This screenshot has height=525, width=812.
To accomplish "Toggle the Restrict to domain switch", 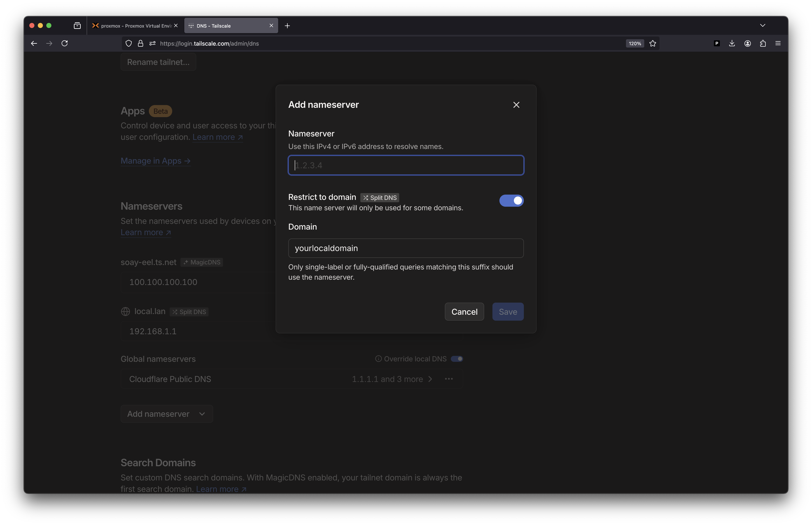I will click(x=511, y=201).
